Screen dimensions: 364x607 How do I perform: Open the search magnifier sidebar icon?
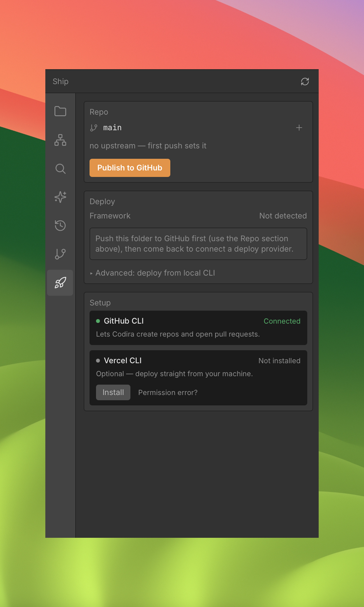(x=60, y=168)
